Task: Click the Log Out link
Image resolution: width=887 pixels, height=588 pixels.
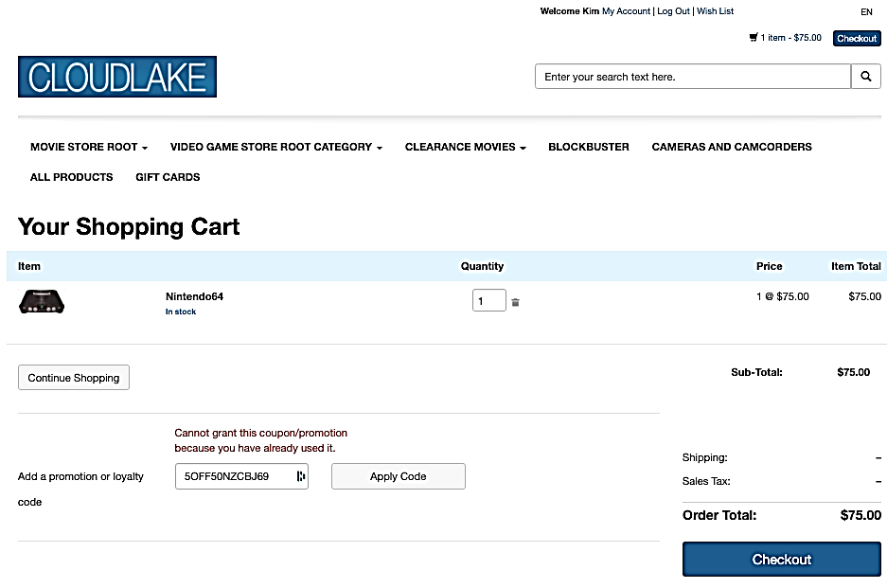Action: point(673,11)
